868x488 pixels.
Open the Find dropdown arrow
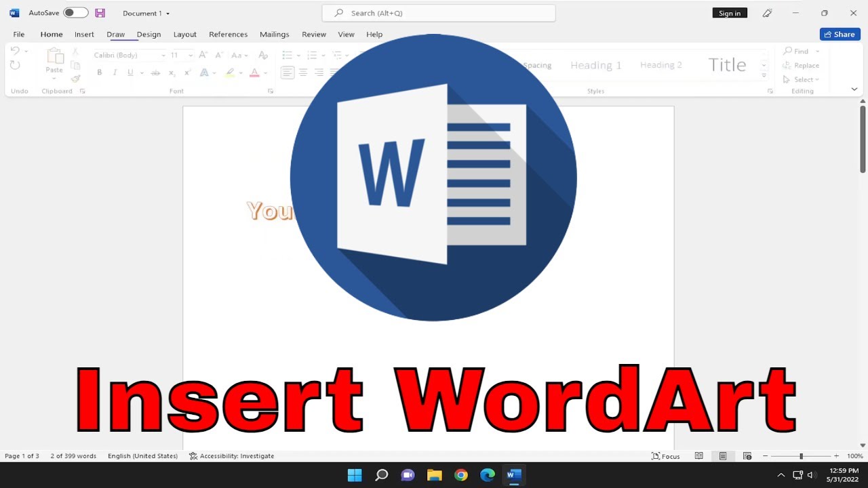coord(818,52)
